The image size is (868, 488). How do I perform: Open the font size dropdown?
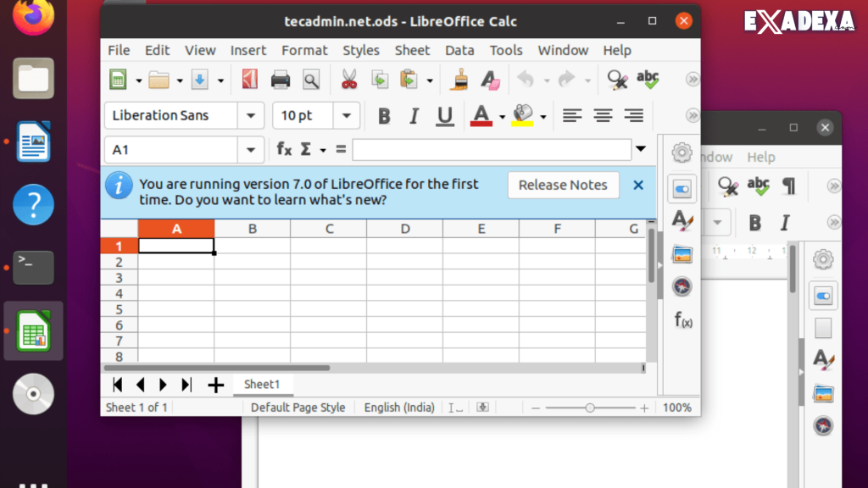click(346, 115)
